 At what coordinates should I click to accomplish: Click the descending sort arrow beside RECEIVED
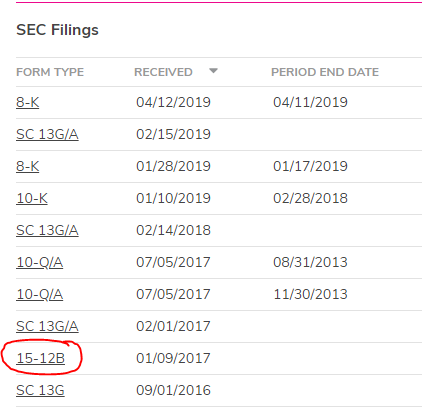pos(213,71)
